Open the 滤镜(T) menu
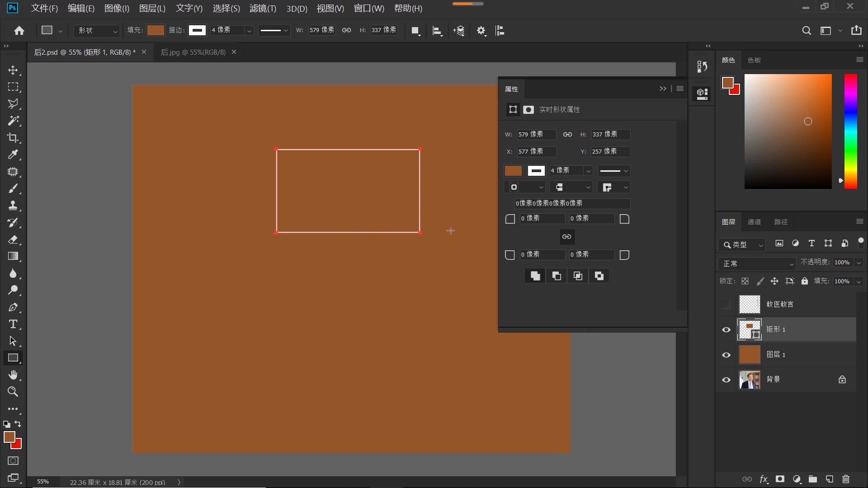The width and height of the screenshot is (868, 488). [262, 8]
